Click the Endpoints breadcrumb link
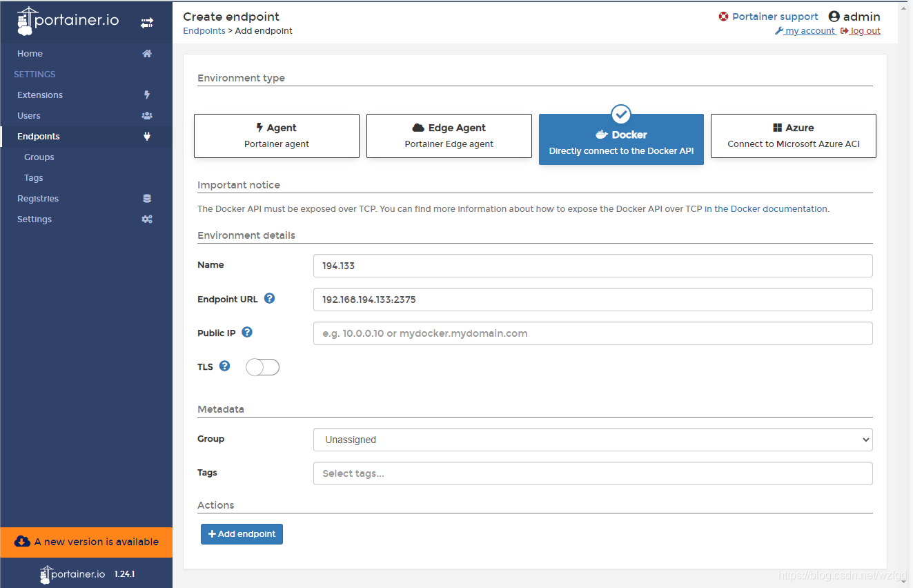 tap(204, 31)
